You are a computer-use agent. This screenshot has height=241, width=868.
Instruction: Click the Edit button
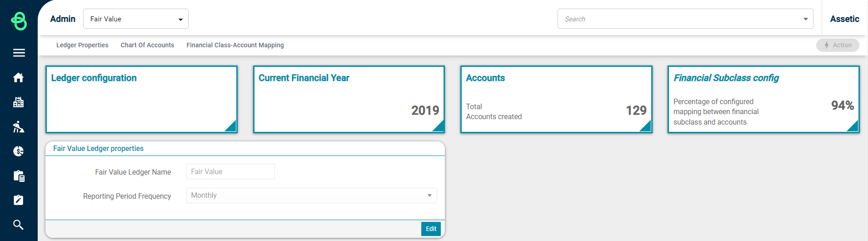pos(431,229)
